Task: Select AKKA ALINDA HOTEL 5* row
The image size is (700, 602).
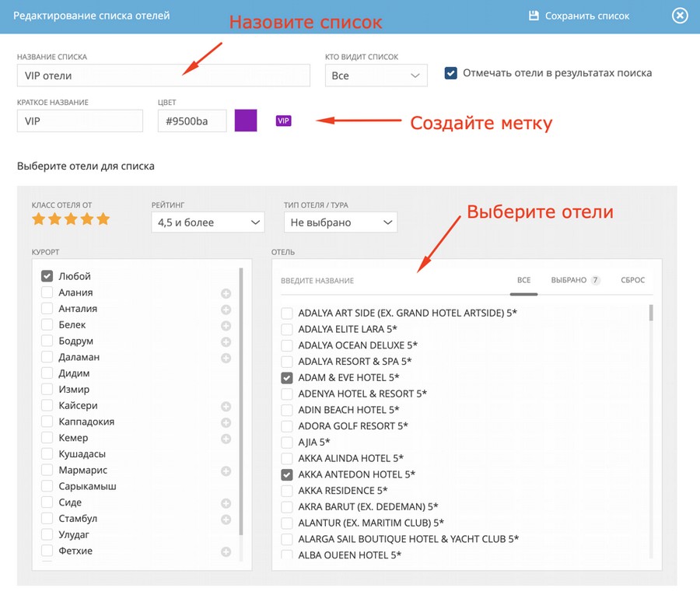Action: click(342, 458)
